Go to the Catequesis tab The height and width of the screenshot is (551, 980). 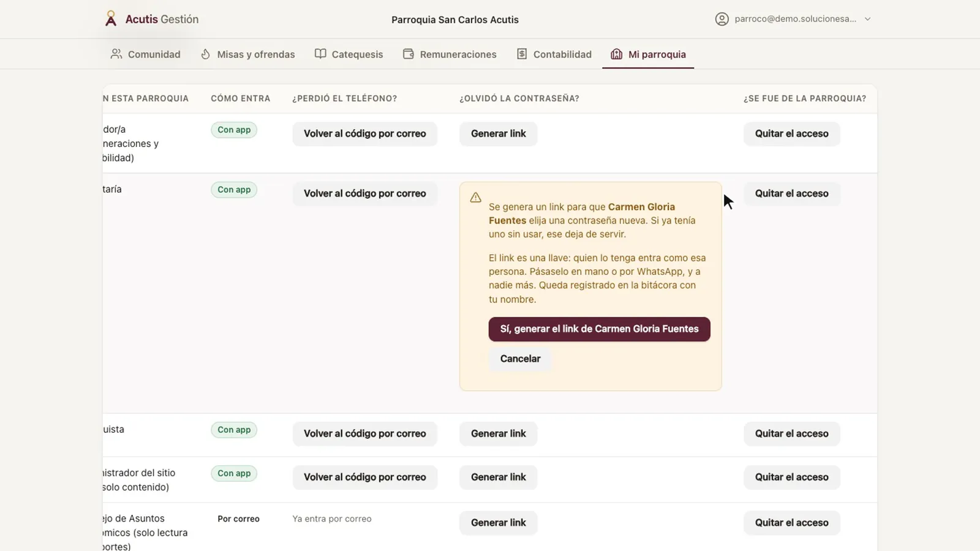coord(349,54)
